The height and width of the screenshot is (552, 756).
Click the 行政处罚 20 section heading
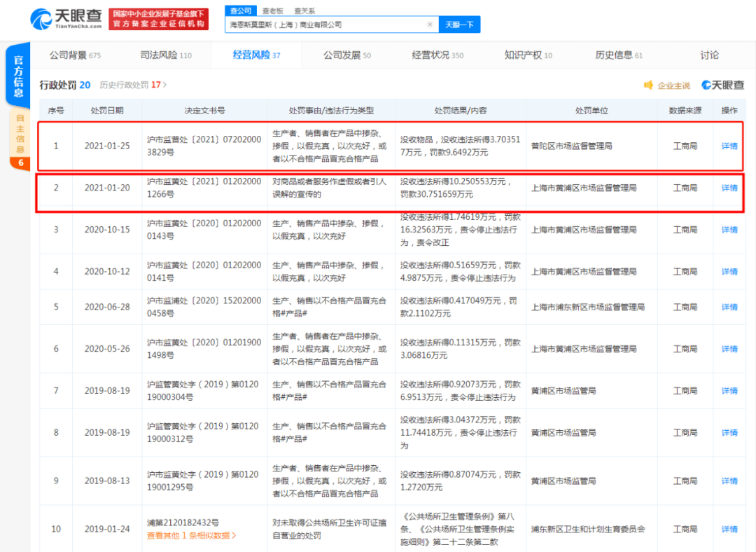(64, 85)
